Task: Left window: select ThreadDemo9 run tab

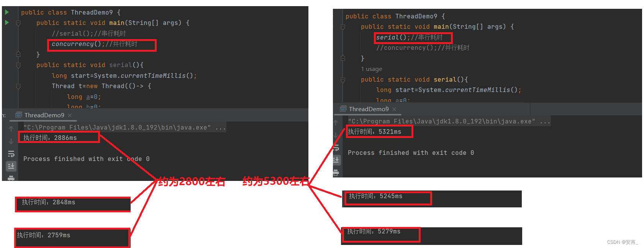Action: point(44,115)
